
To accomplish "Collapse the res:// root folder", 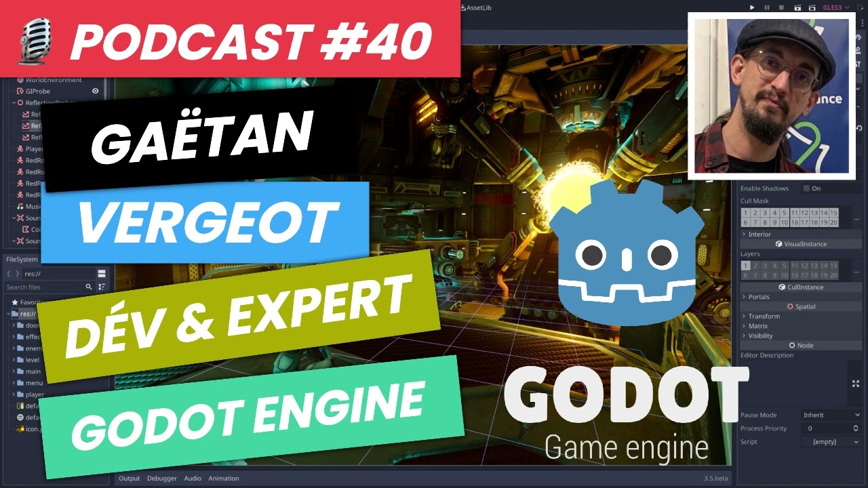I will tap(7, 314).
